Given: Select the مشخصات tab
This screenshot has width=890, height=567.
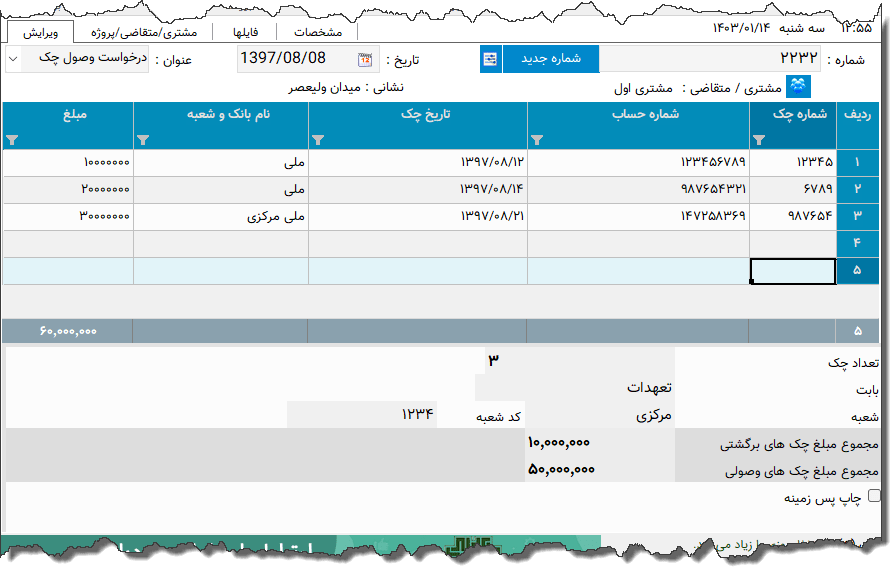Looking at the screenshot, I should point(318,31).
